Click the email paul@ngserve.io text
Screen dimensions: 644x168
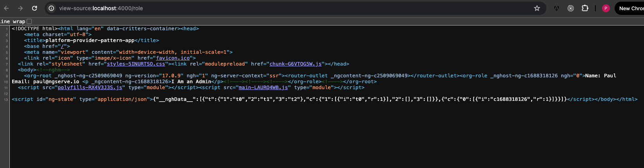point(56,82)
